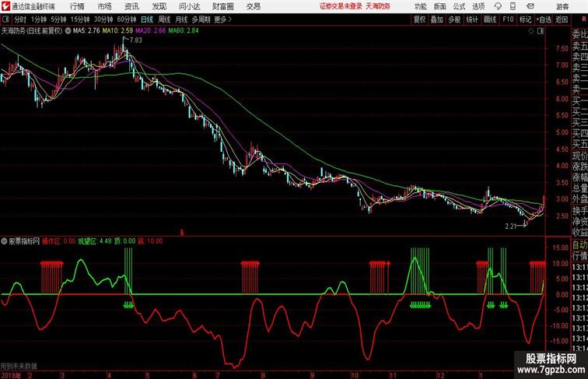Click the 7.83 high price label
The image size is (588, 379).
tap(136, 40)
